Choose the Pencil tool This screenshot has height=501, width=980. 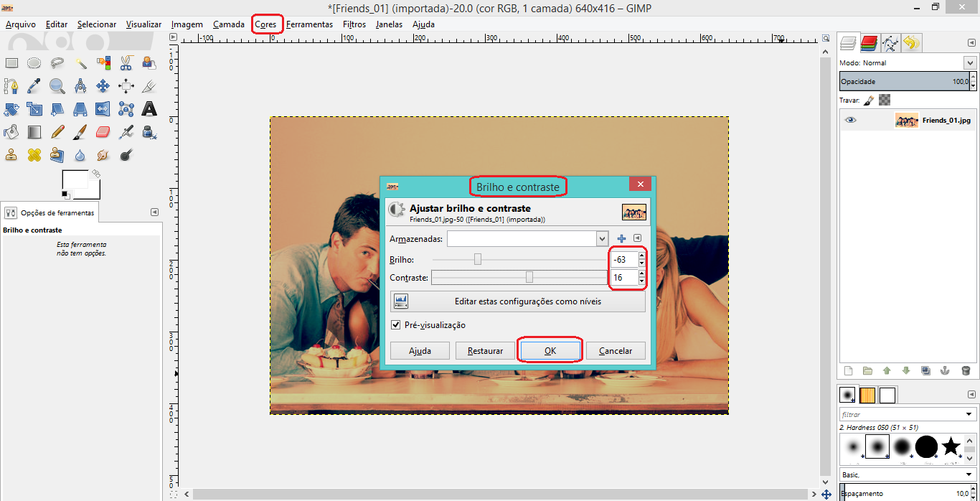coord(57,132)
